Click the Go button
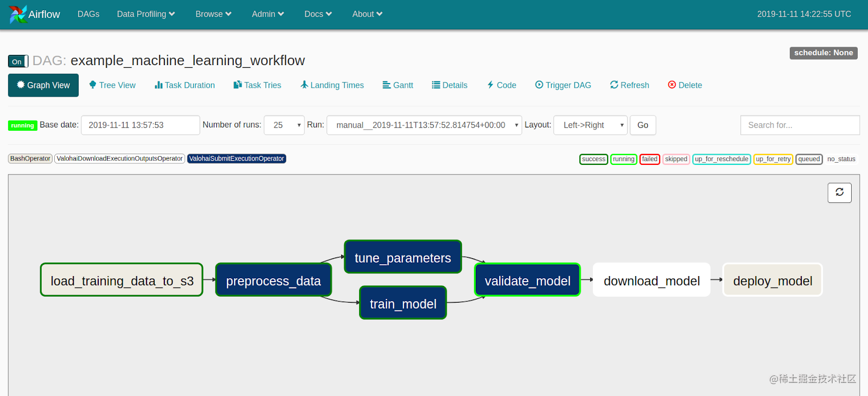This screenshot has height=396, width=868. point(643,125)
